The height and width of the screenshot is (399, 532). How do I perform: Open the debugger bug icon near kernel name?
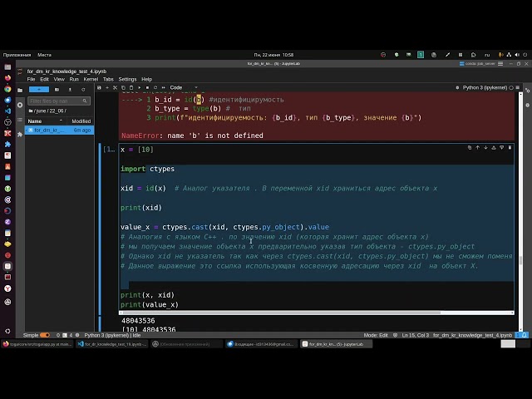click(x=457, y=87)
